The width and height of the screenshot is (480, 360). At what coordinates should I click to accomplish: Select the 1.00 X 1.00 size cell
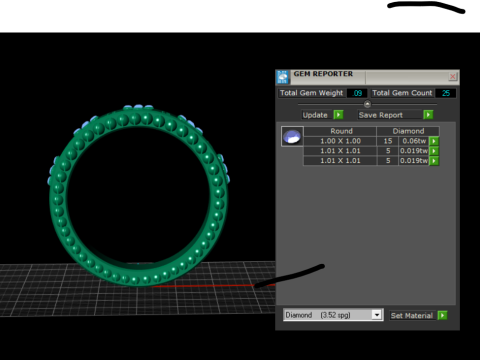click(x=340, y=141)
